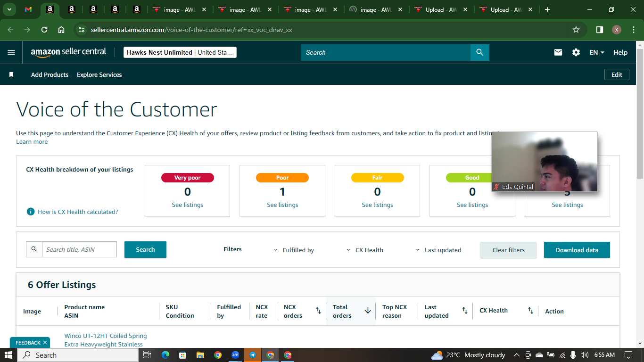View site information for sellercentral.amazon.com

coord(82,30)
